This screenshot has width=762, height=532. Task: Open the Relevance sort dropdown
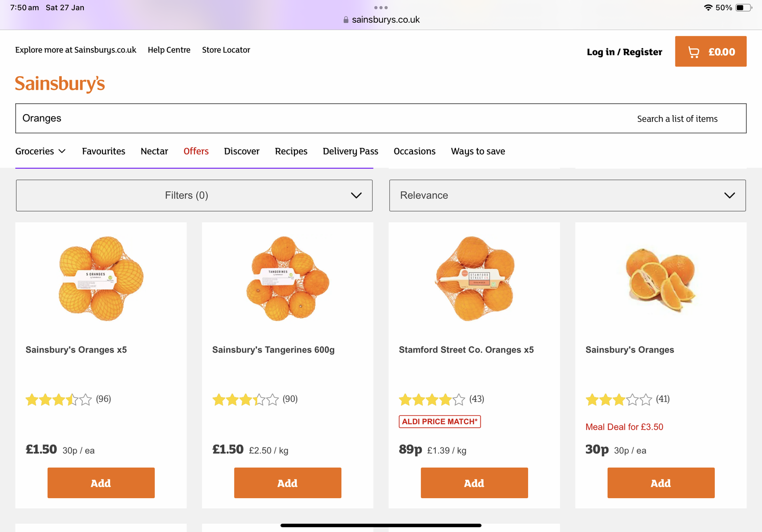567,196
